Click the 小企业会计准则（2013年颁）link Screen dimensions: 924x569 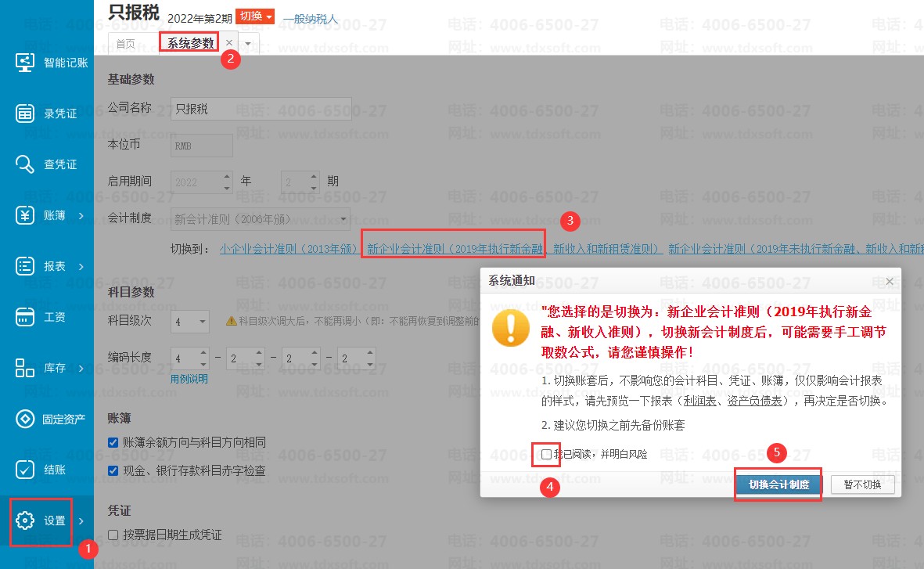click(289, 249)
